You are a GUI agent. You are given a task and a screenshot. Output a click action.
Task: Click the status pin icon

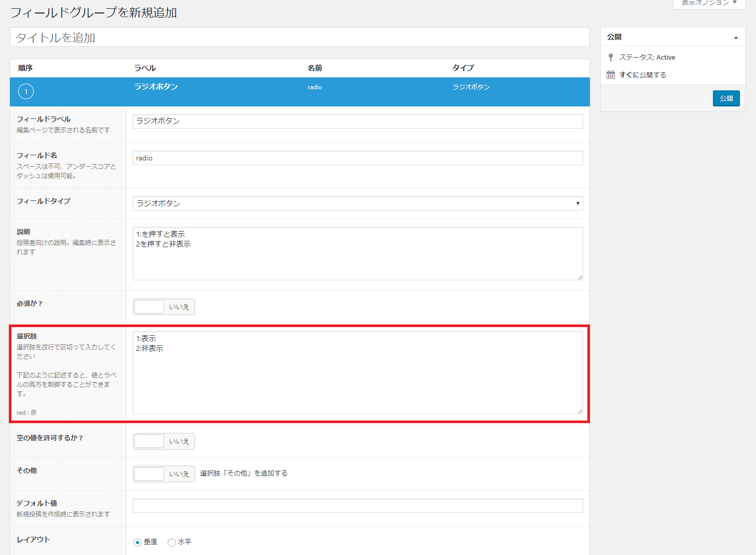611,57
